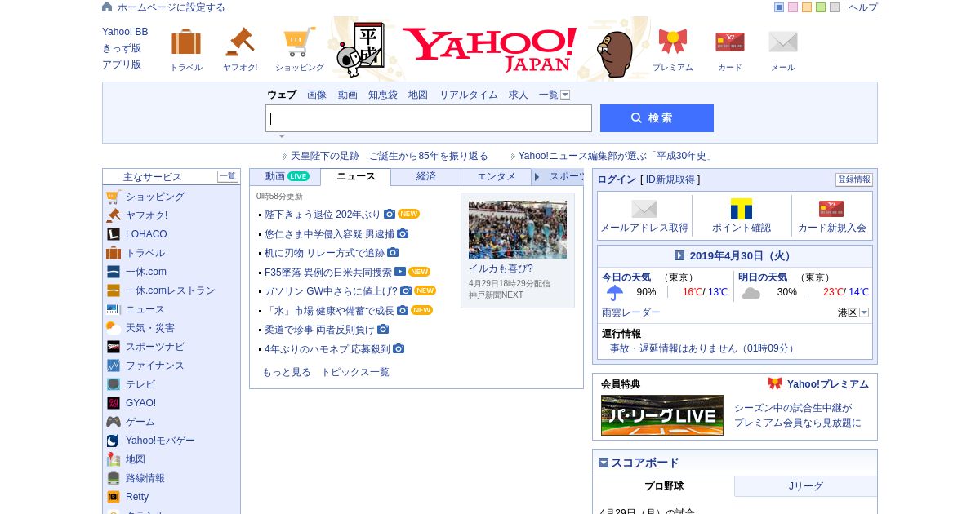Click sidebar 天気・災害 weather icon

click(x=114, y=328)
